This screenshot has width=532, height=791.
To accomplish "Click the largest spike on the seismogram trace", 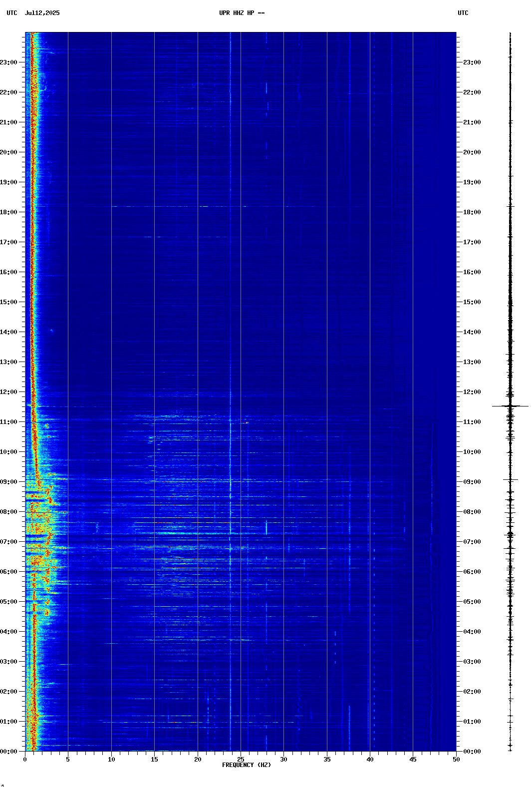I will pos(510,406).
